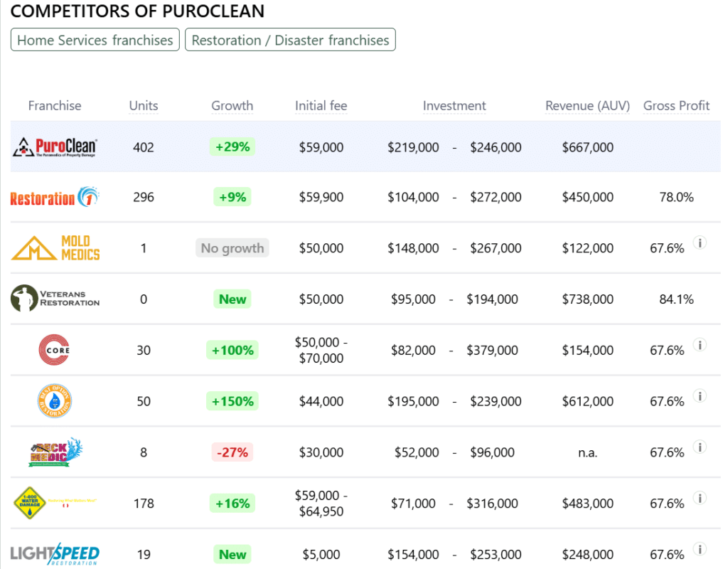Click the $667,000 revenue value
The height and width of the screenshot is (569, 728).
pos(587,147)
